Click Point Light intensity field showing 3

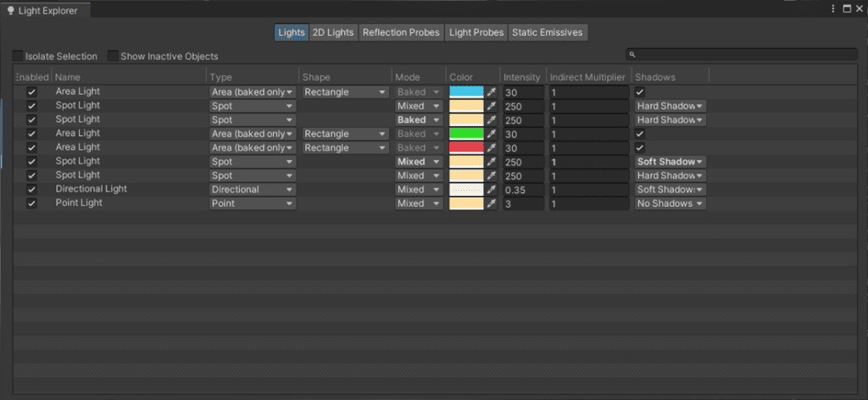point(523,203)
